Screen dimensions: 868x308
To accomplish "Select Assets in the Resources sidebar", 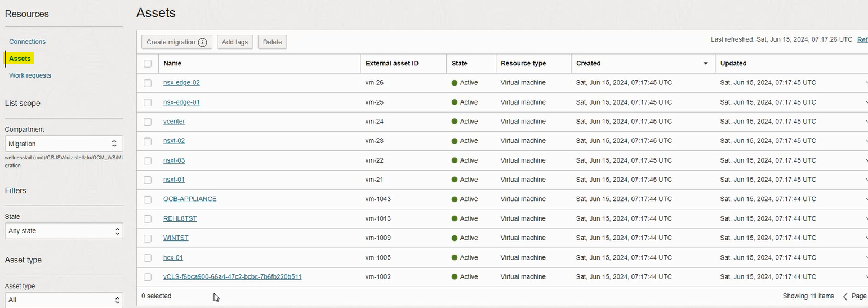I will tap(20, 59).
